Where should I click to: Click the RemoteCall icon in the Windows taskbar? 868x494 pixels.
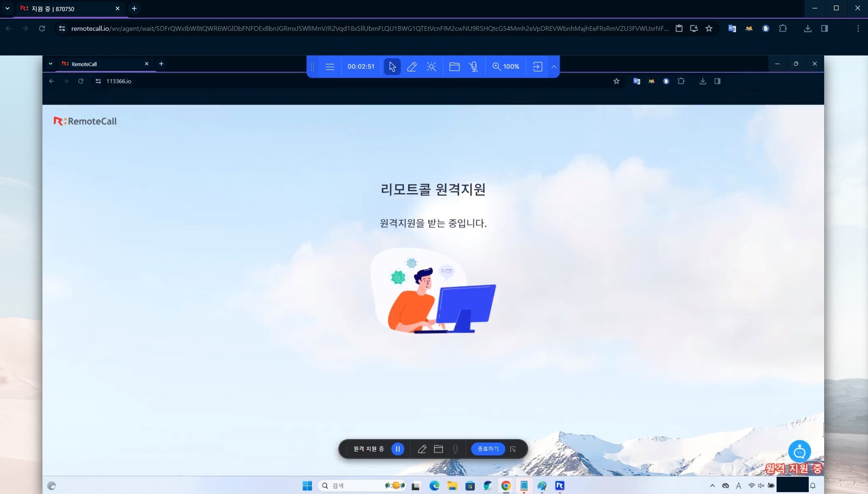point(559,486)
